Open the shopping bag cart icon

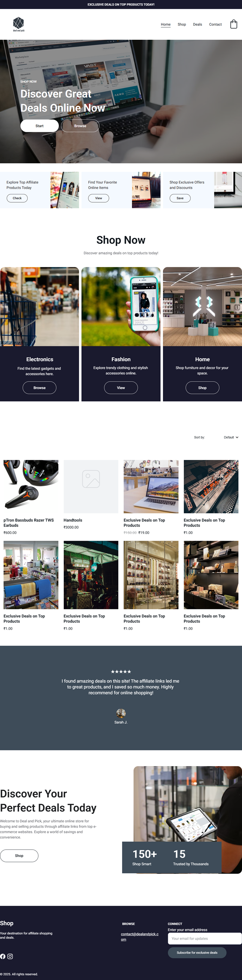[x=234, y=24]
